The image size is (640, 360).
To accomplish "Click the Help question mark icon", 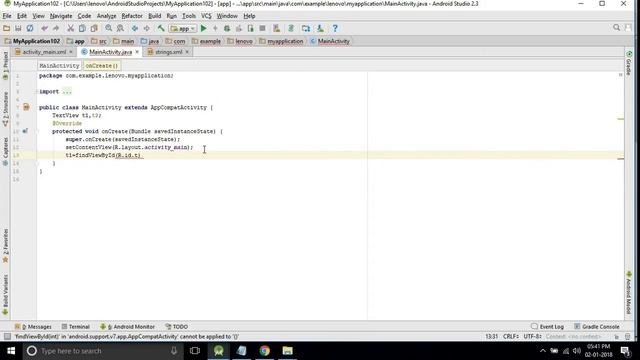I will tap(335, 28).
